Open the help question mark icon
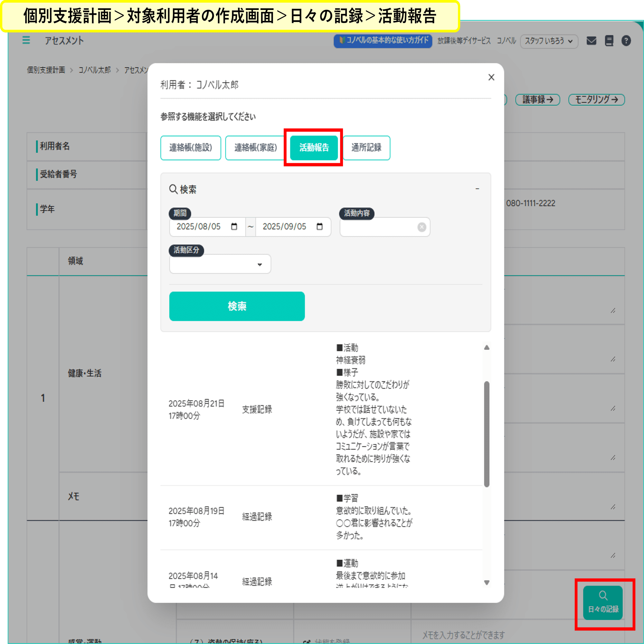 [626, 40]
